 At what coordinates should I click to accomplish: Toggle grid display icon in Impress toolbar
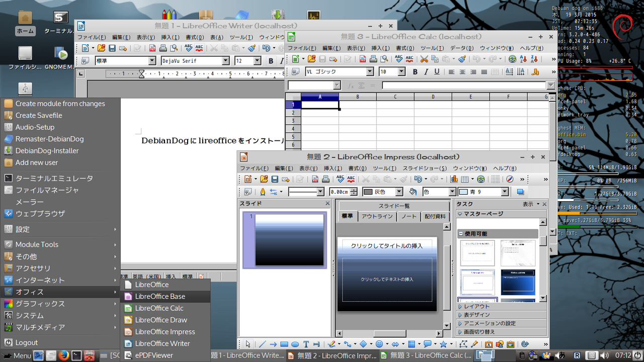coord(495,179)
